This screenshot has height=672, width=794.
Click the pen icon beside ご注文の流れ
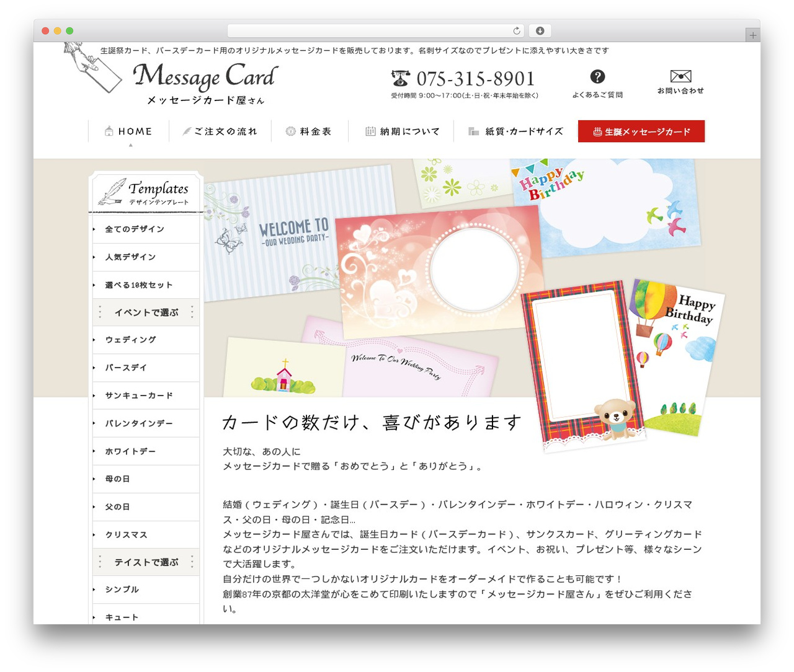coord(187,131)
